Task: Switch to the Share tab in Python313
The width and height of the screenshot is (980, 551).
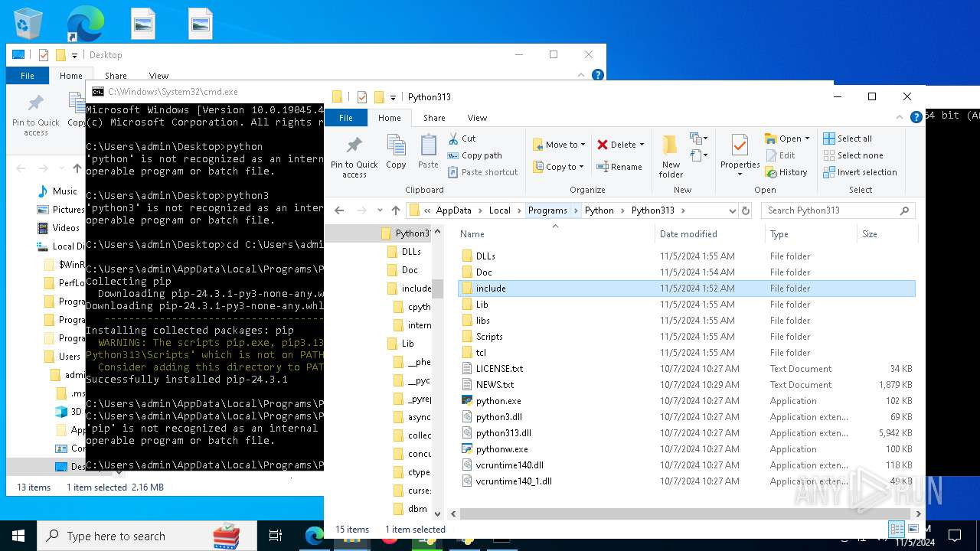Action: tap(434, 118)
